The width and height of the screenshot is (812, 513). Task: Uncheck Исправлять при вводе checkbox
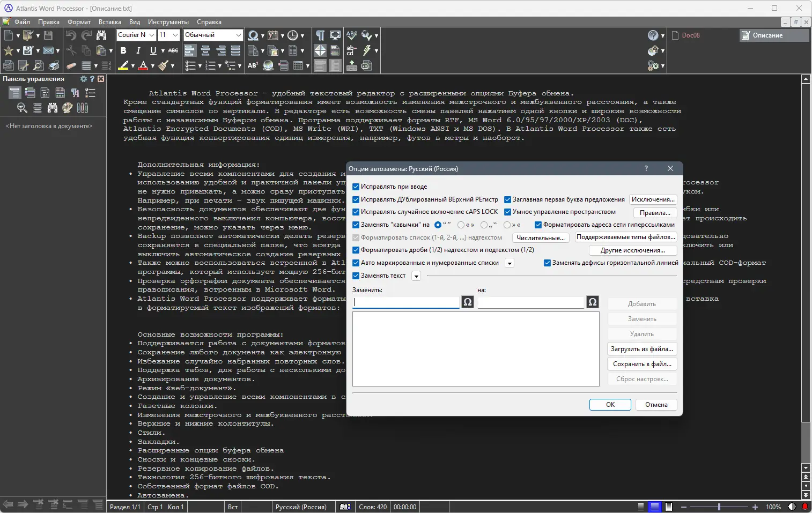[356, 187]
